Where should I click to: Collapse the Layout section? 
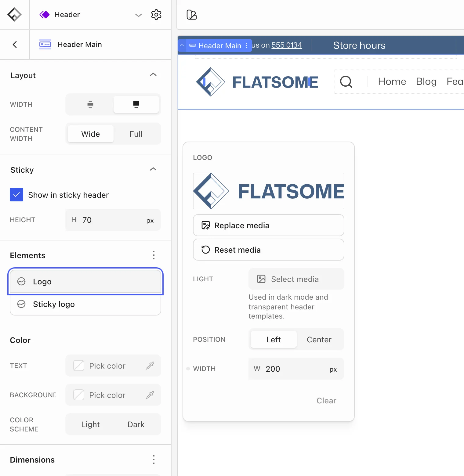click(x=153, y=75)
